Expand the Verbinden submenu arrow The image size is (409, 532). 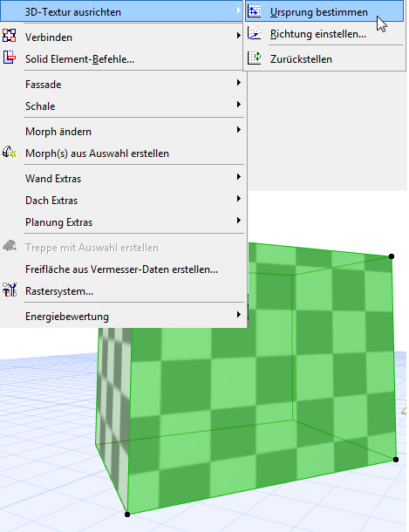(239, 35)
